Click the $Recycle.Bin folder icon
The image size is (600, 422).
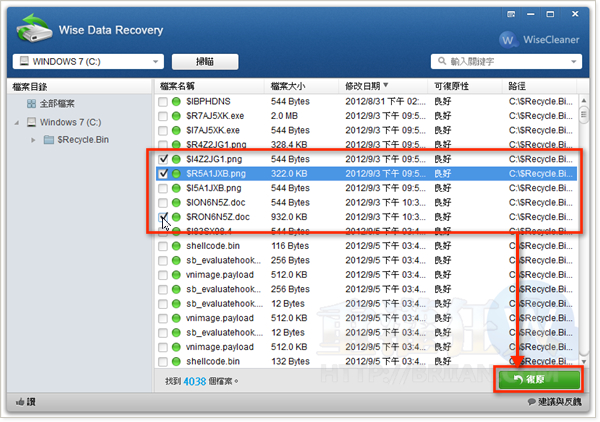click(x=49, y=140)
